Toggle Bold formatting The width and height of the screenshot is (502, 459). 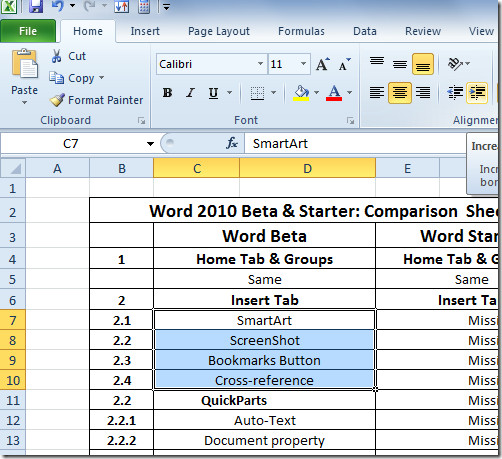coord(167,93)
